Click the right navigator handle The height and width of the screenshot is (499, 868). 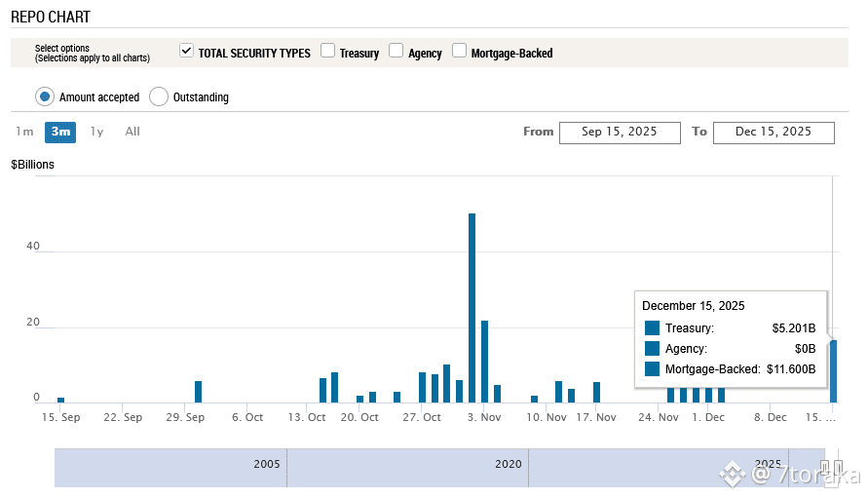tap(838, 468)
